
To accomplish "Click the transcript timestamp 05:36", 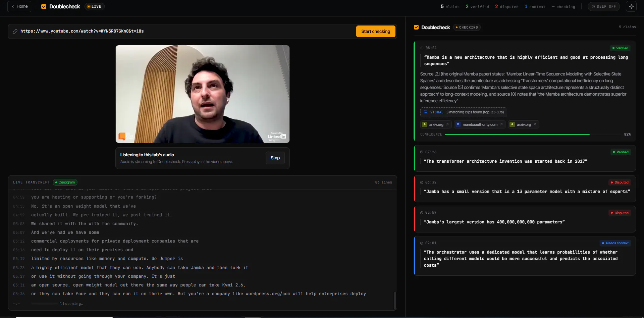I will click(x=19, y=294).
